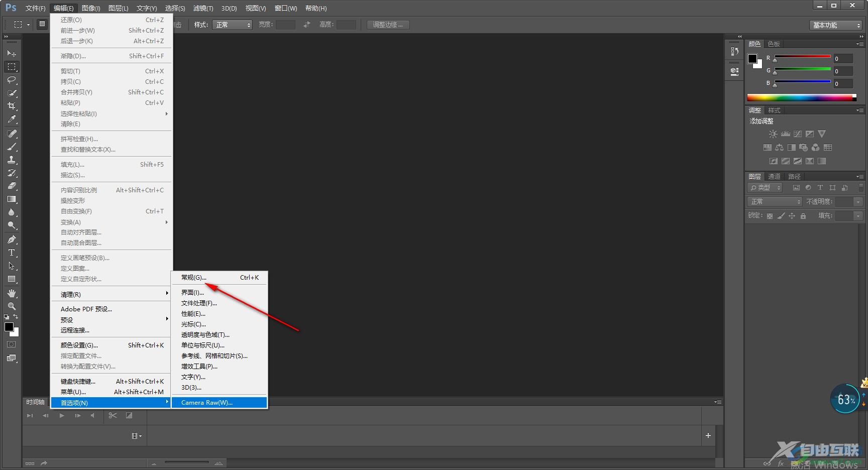Change screen mode icon in toolbar
Screen dimensions: 868x470
pos(12,358)
